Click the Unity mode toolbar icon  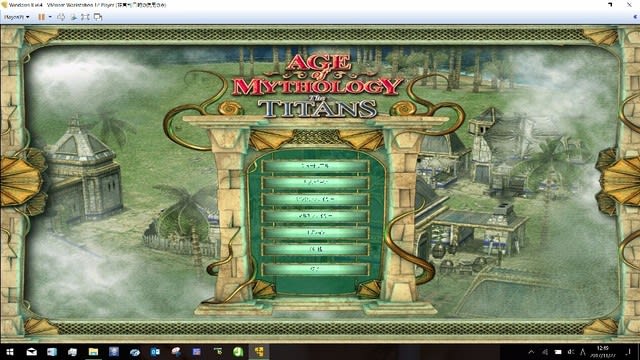[x=98, y=17]
